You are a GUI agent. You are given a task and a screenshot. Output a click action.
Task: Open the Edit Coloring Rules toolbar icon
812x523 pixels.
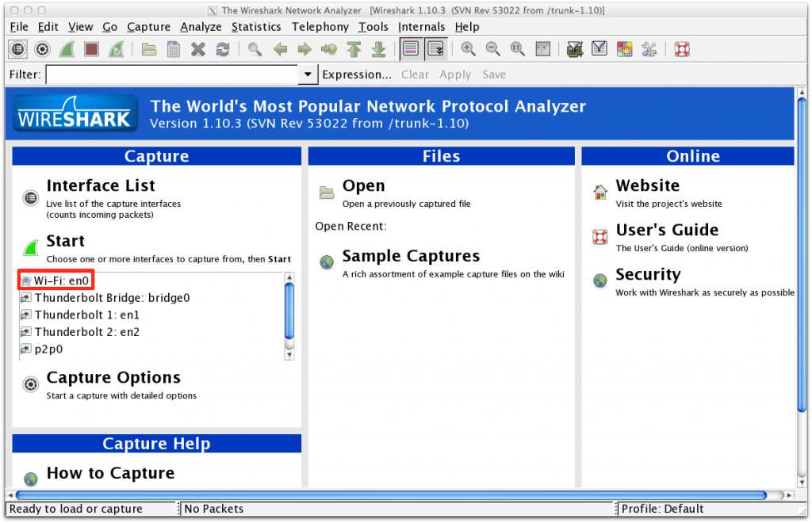pos(625,48)
